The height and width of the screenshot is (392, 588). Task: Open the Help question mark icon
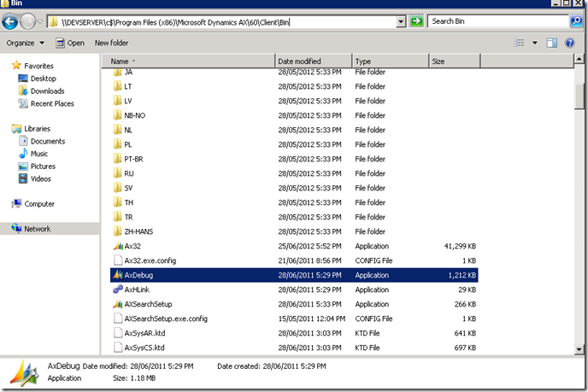(x=569, y=43)
